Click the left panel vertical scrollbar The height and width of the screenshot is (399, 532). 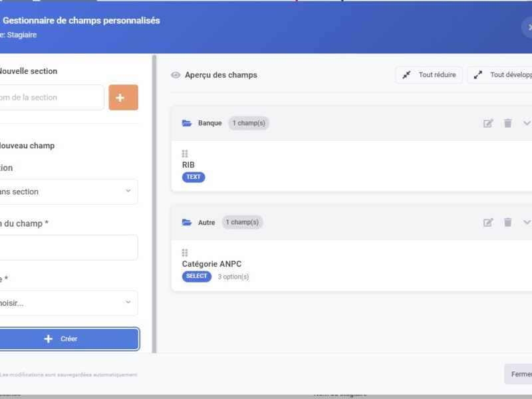[154, 199]
